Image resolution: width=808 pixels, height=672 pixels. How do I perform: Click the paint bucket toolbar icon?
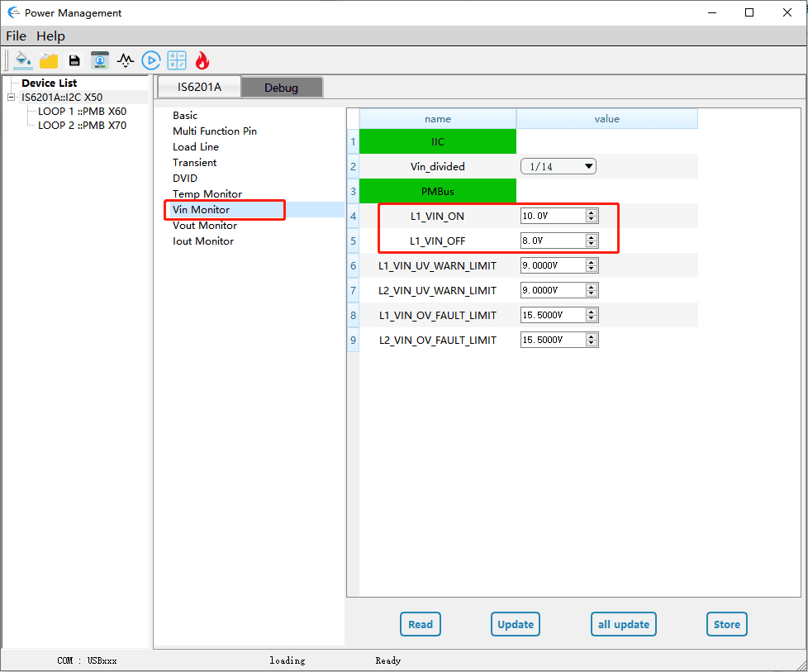pyautogui.click(x=23, y=60)
